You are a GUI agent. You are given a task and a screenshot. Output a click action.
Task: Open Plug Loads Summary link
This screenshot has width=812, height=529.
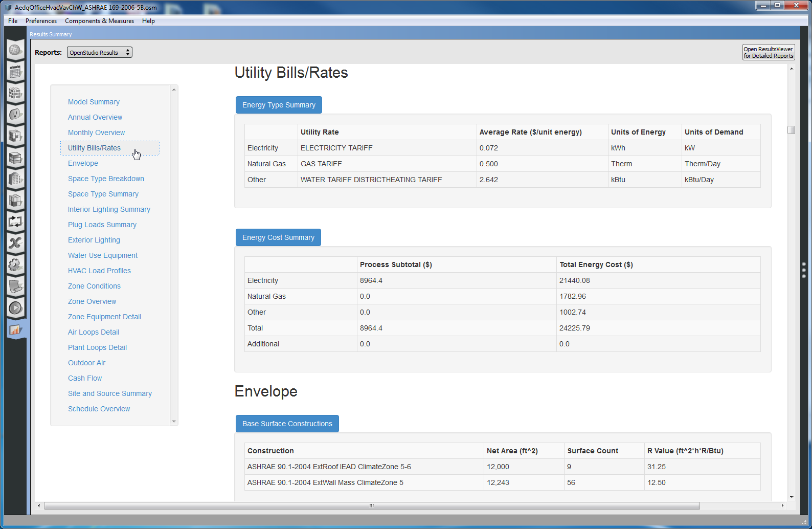tap(102, 225)
